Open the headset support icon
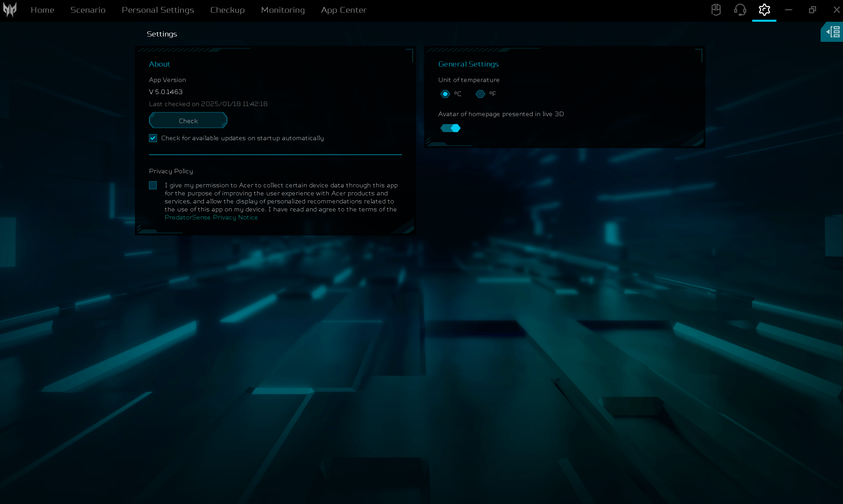 pyautogui.click(x=740, y=9)
